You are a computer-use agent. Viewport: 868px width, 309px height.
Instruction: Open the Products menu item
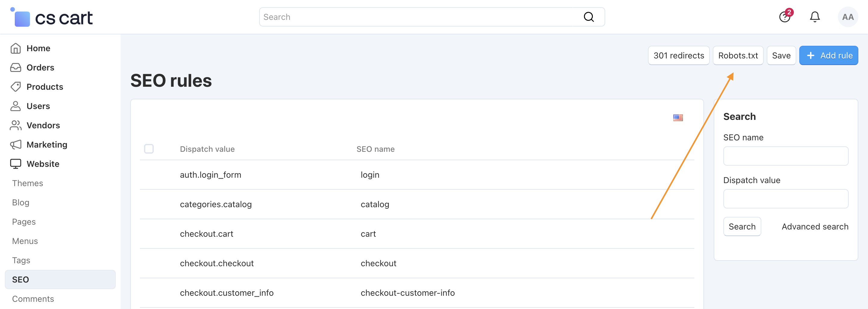45,86
